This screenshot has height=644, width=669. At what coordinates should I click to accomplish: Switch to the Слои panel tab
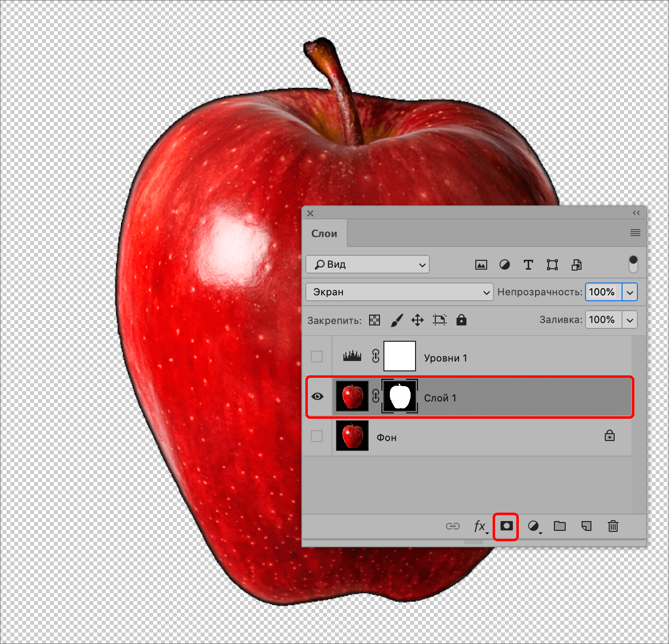(324, 234)
